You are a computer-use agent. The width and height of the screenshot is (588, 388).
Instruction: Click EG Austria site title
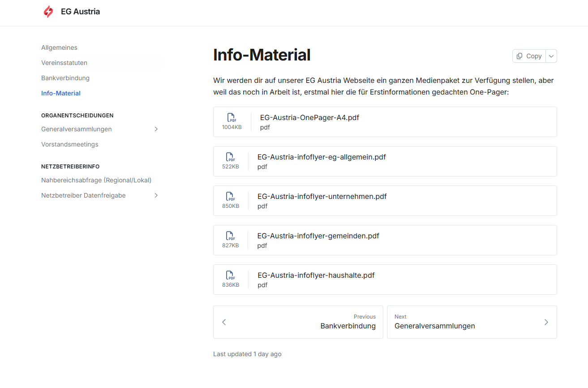(x=80, y=12)
